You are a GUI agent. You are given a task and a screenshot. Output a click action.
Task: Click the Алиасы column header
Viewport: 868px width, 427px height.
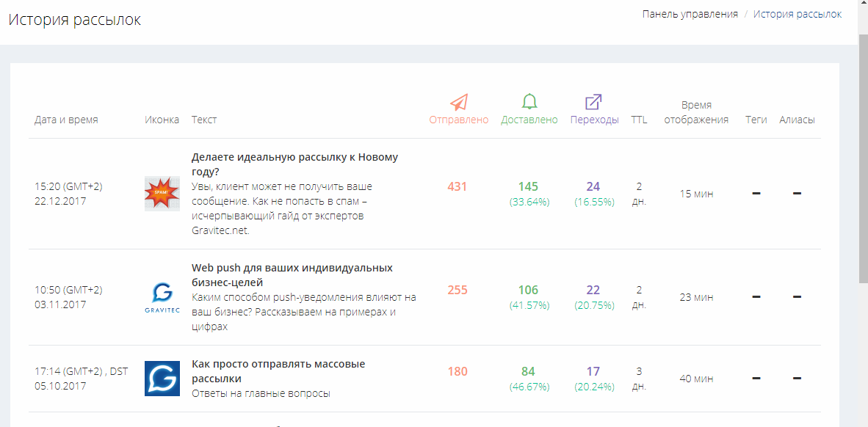tap(798, 120)
